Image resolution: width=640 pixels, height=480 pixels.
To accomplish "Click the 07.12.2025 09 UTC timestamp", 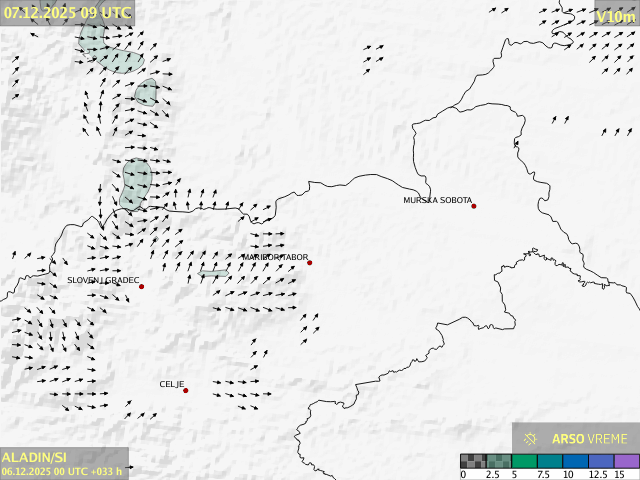I will click(x=66, y=12).
